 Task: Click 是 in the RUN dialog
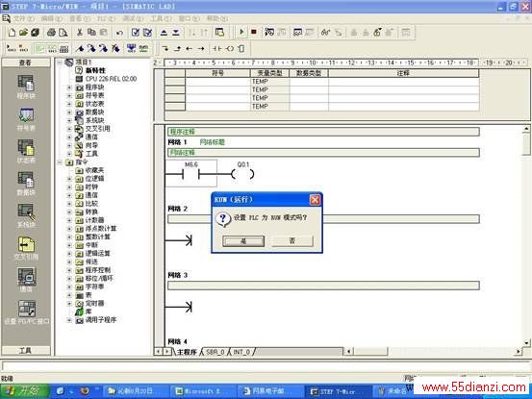coord(243,241)
